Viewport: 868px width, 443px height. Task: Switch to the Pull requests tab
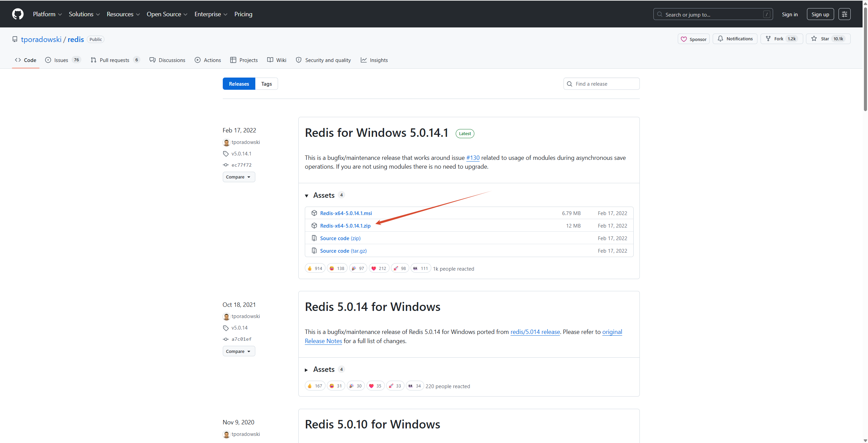click(115, 60)
